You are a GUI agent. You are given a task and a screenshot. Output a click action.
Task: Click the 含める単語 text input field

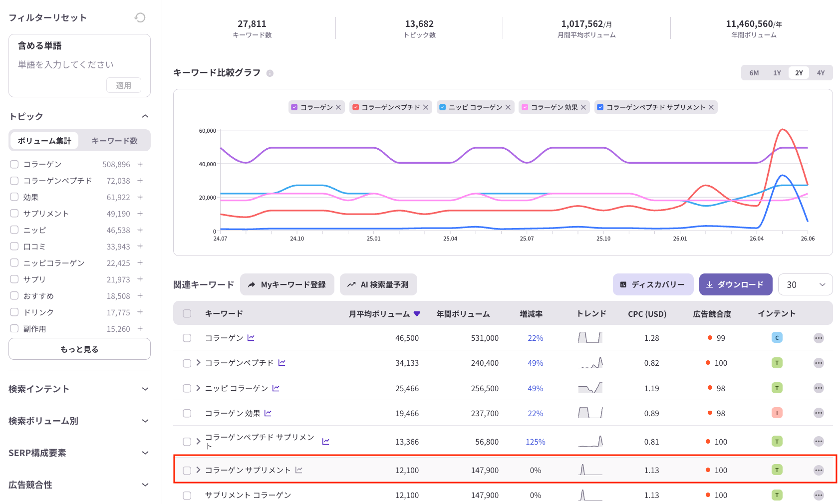79,64
